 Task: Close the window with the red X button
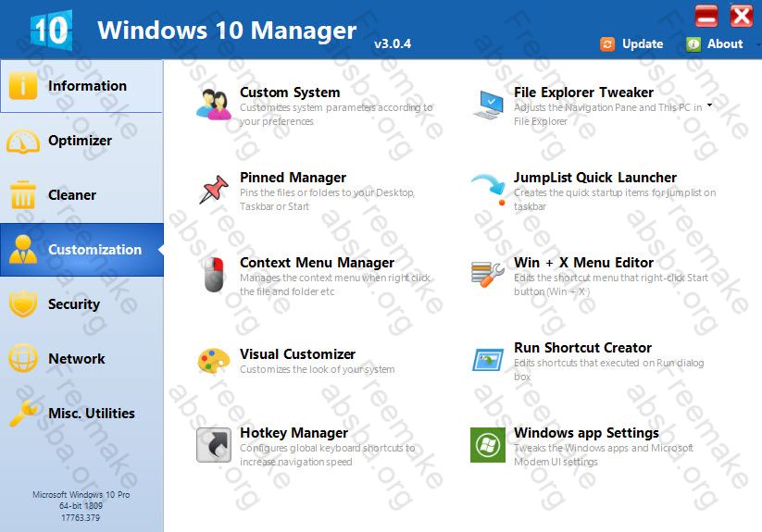click(x=742, y=16)
